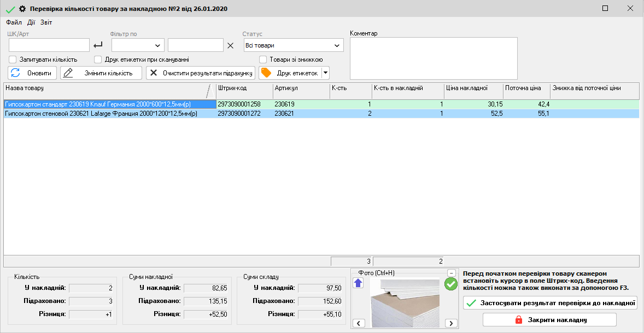644x333 pixels.
Task: Click the gear icon in title bar
Action: tap(22, 9)
